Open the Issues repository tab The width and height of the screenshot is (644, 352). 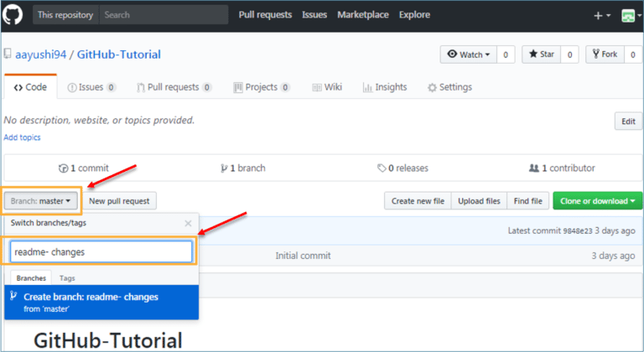coord(91,87)
